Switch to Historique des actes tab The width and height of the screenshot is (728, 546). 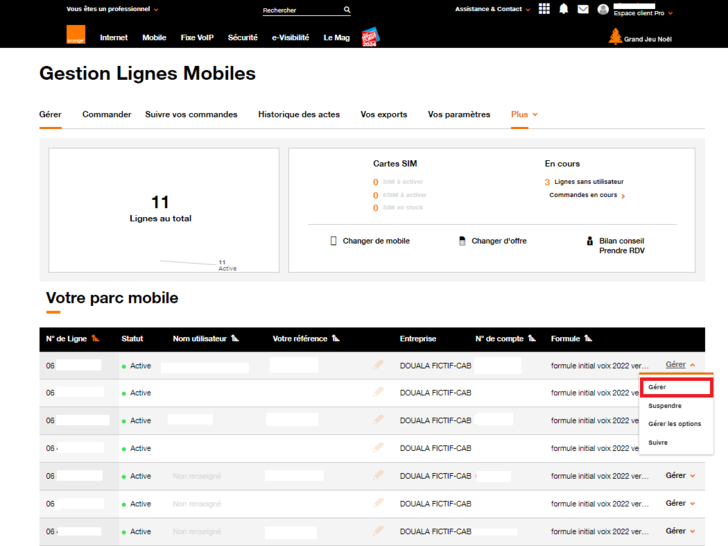coord(299,115)
